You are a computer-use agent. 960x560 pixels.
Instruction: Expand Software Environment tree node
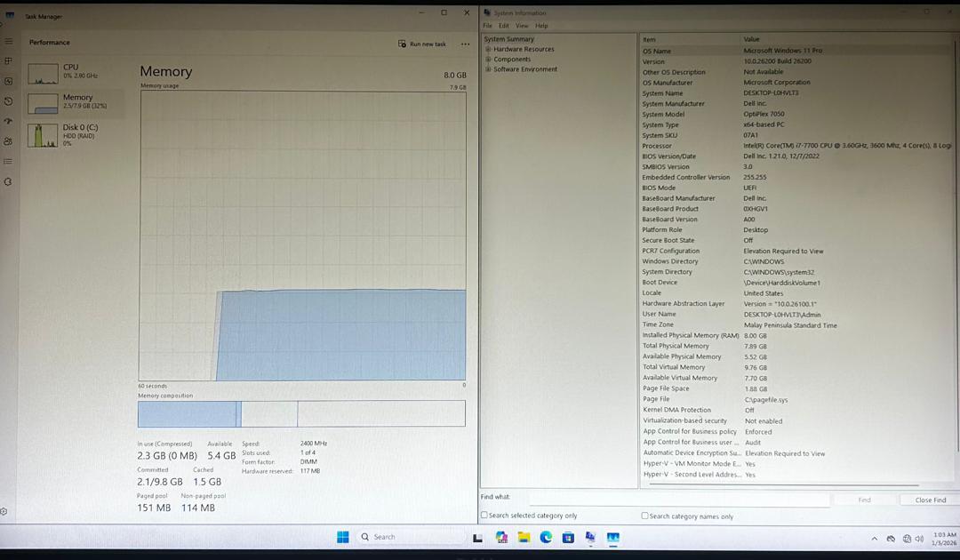click(488, 69)
